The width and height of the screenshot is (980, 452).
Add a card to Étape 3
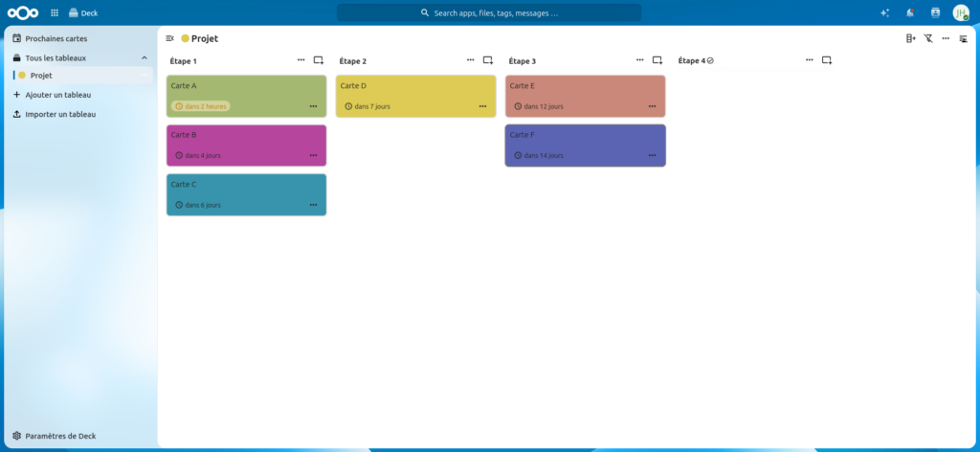657,60
